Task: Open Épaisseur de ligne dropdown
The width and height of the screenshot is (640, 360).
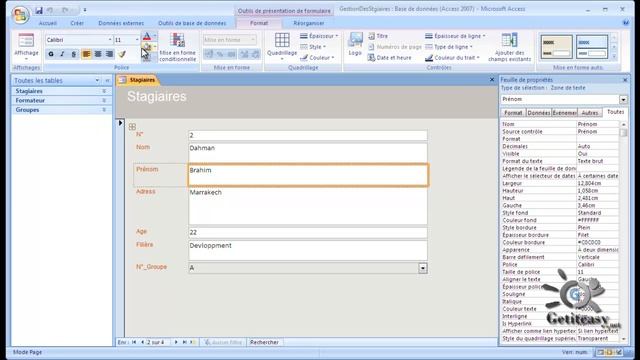Action: pyautogui.click(x=455, y=36)
